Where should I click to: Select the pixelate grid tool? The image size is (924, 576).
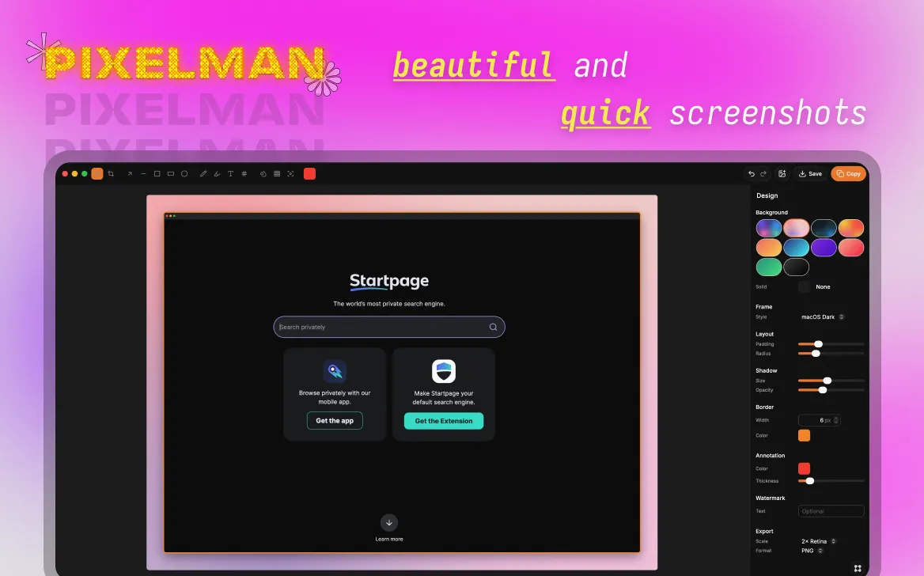click(277, 174)
